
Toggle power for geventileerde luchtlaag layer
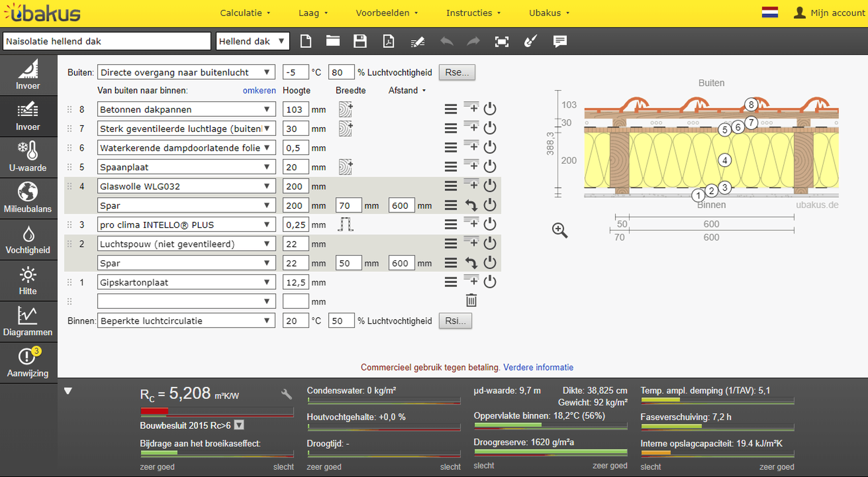[490, 128]
